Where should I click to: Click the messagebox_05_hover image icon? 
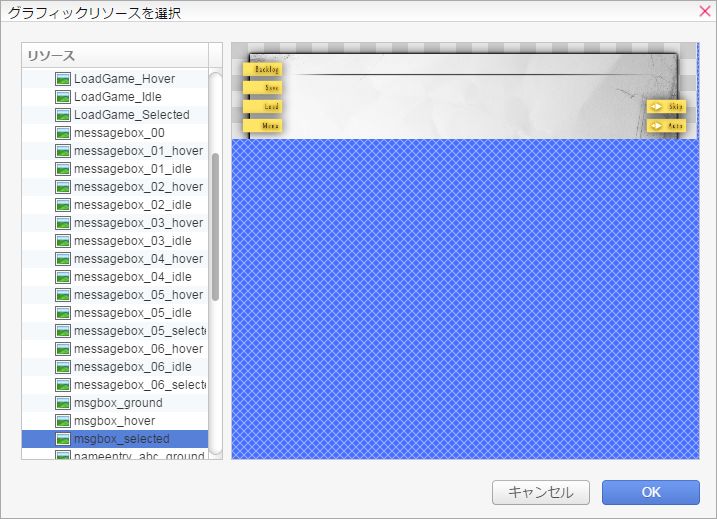[62, 295]
